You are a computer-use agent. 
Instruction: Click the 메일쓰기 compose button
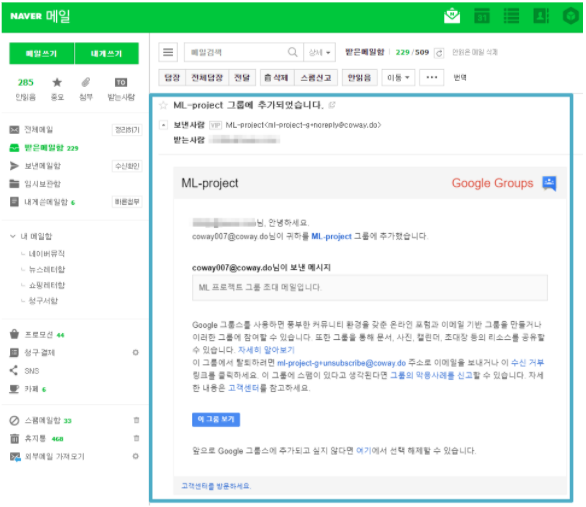(41, 53)
